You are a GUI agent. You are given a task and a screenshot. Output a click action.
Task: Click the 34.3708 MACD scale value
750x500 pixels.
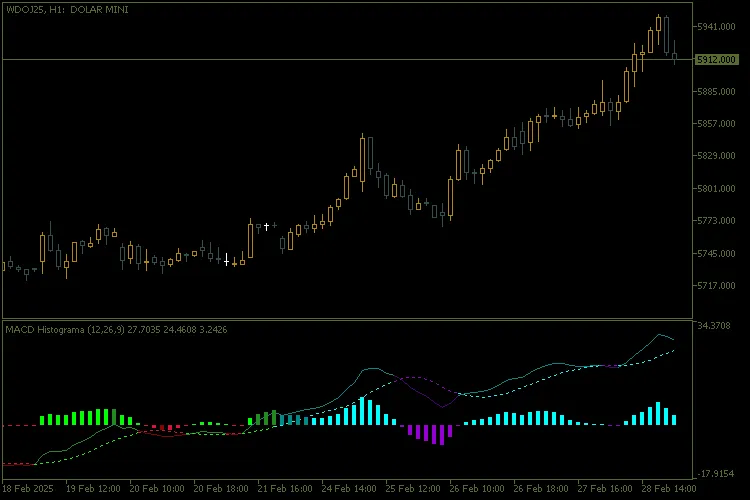[714, 326]
